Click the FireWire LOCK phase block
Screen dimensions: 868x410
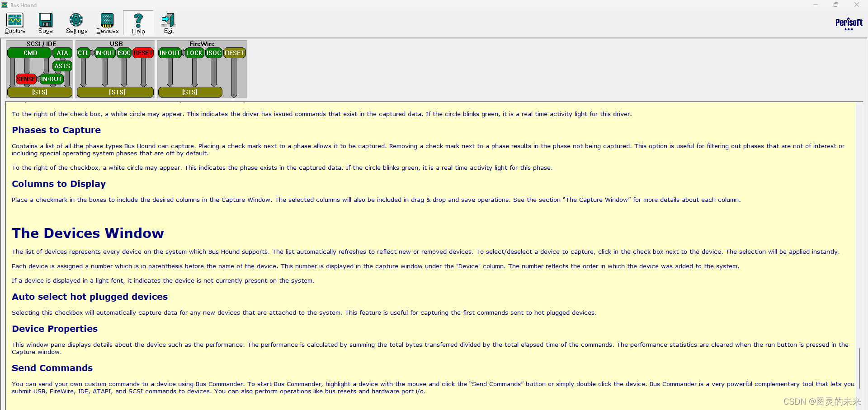click(x=194, y=53)
